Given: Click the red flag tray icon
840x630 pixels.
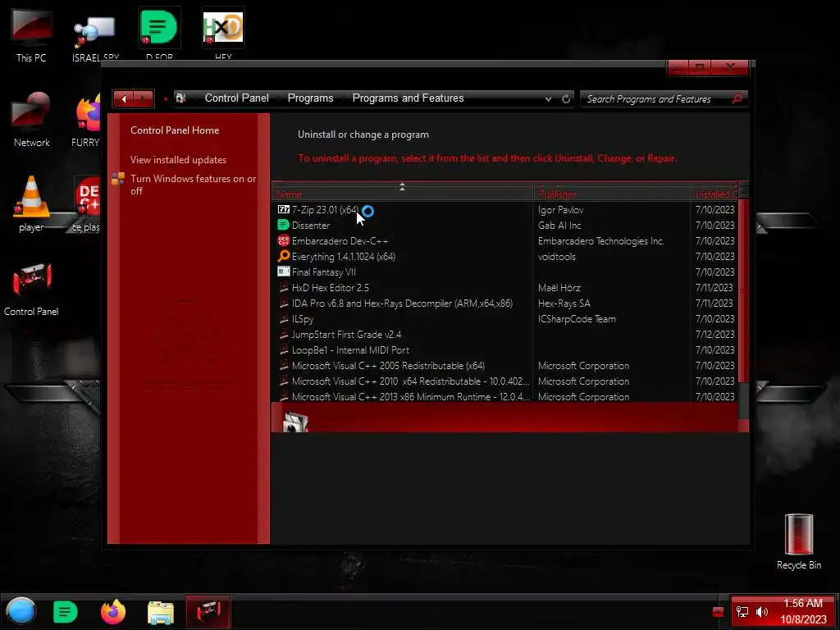Looking at the screenshot, I should [x=719, y=612].
